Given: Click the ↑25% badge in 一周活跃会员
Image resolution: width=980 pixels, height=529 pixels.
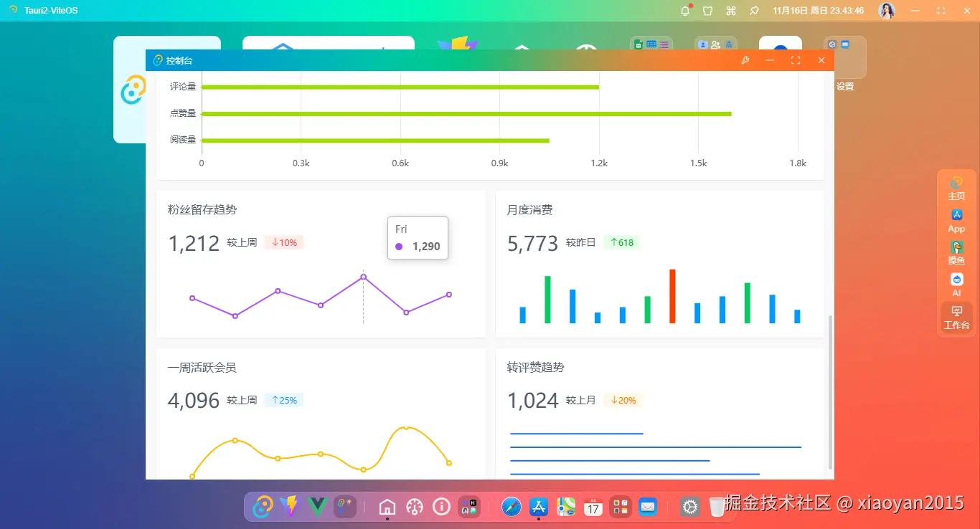Looking at the screenshot, I should click(284, 401).
